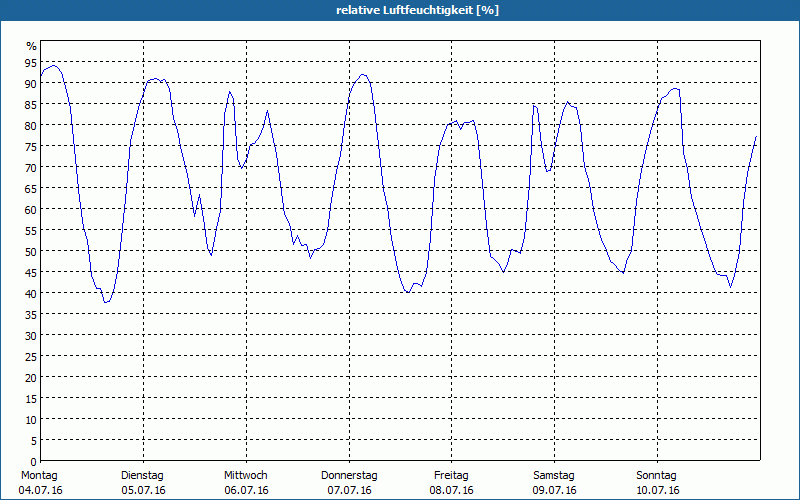Click the 0 tick on the y-axis
Screen dimensions: 800x500
tap(33, 461)
